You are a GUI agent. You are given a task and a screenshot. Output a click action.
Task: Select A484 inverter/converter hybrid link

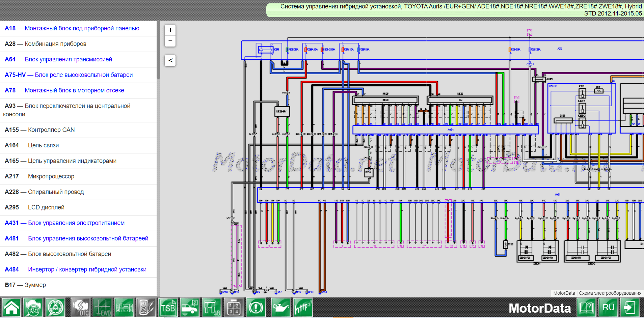click(x=76, y=269)
